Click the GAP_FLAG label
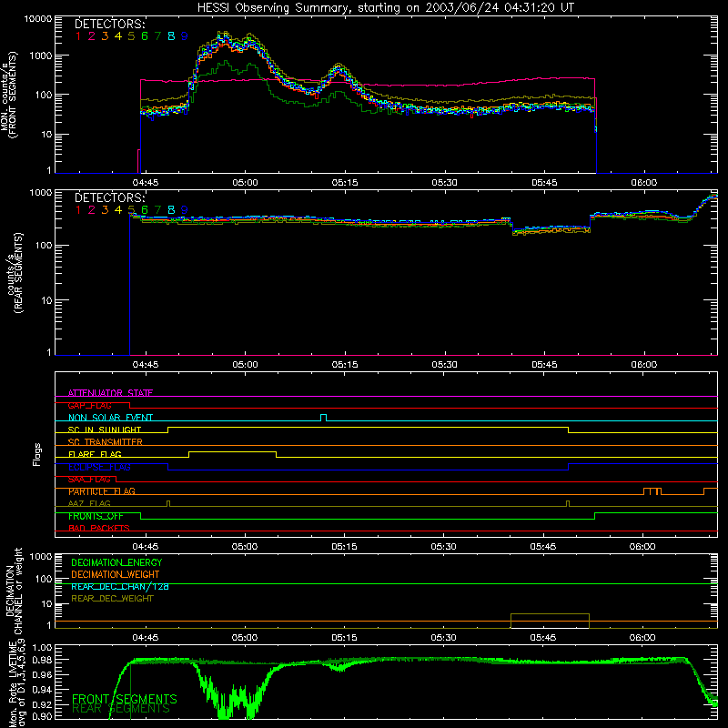 (89, 405)
